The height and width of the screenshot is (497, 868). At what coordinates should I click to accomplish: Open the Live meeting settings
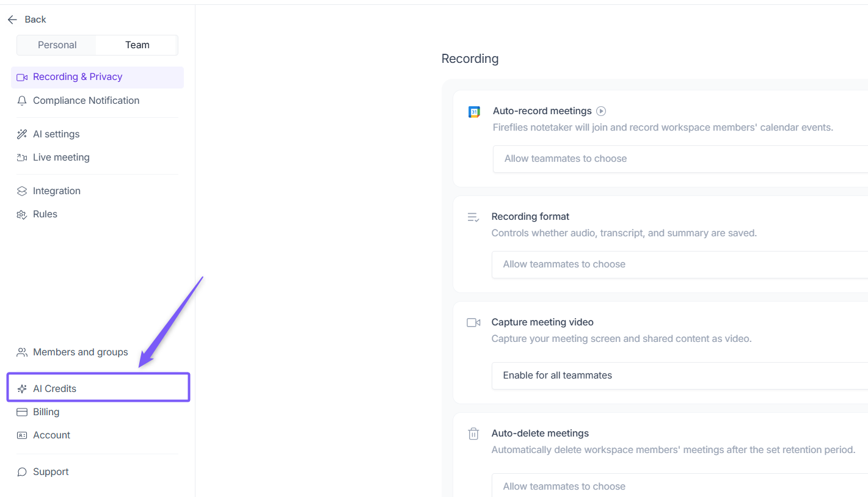click(61, 158)
